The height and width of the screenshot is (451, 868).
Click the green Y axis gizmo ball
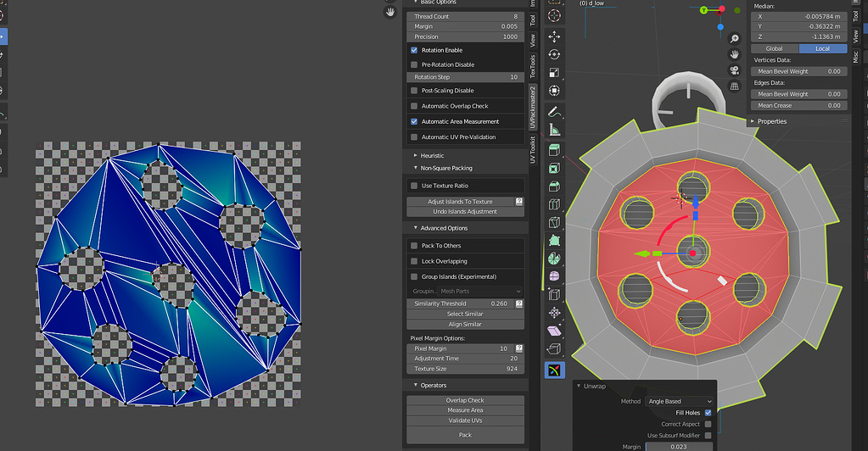(x=703, y=10)
